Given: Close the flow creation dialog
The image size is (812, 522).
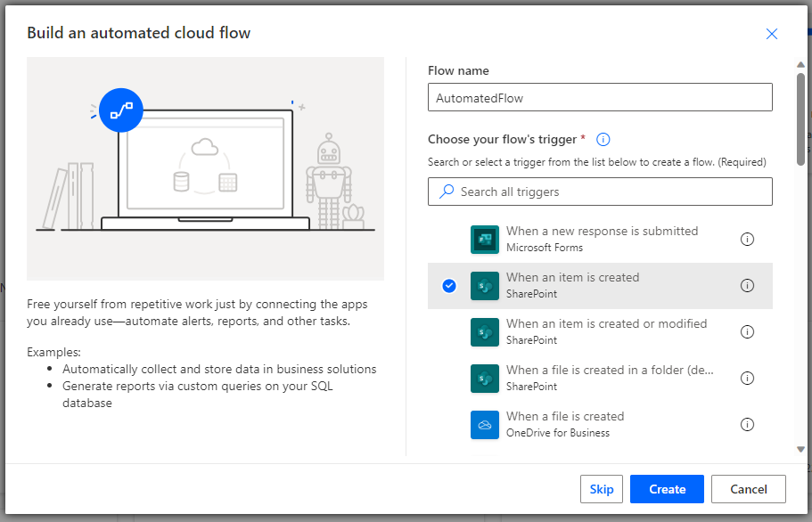Looking at the screenshot, I should pos(772,33).
